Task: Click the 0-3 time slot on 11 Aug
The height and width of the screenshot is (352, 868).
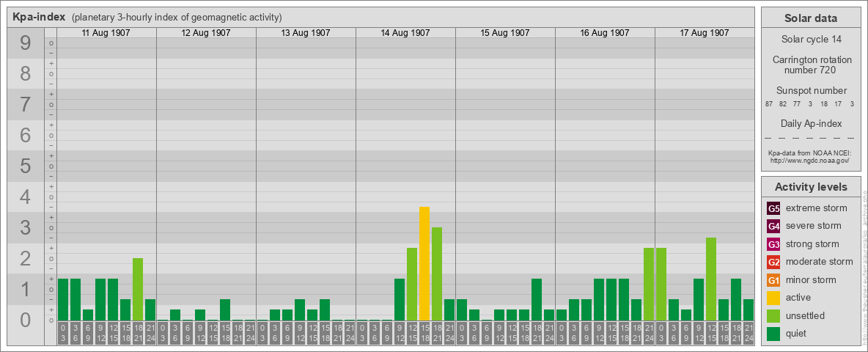Action: 63,333
